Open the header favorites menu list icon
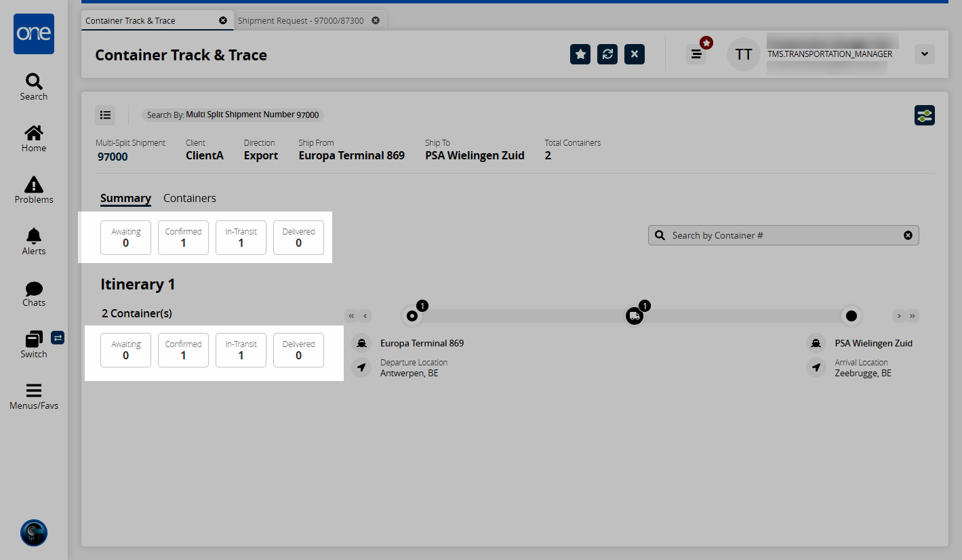The width and height of the screenshot is (962, 560). 696,54
